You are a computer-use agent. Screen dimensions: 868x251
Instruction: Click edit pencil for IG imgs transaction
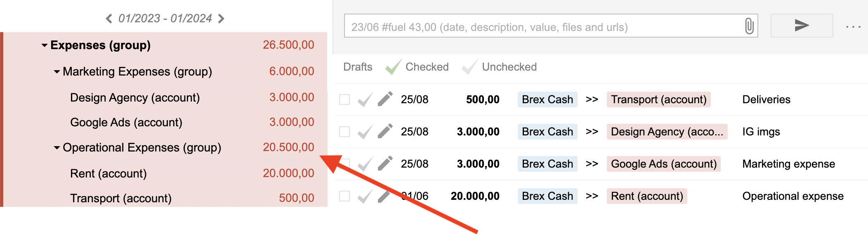(385, 131)
